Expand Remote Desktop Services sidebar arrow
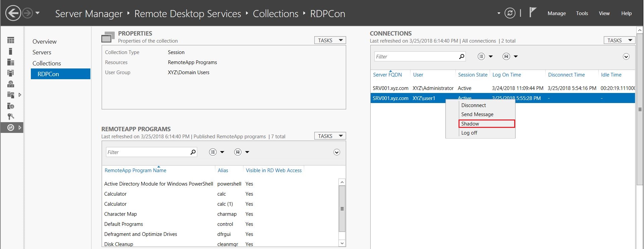 20,128
